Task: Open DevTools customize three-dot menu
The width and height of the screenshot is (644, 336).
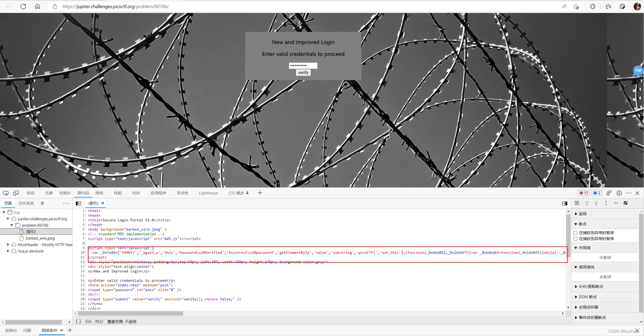Action: point(629,193)
